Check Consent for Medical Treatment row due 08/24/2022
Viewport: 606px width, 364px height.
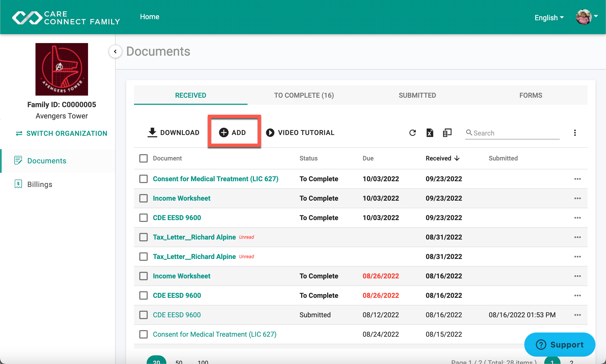click(143, 334)
